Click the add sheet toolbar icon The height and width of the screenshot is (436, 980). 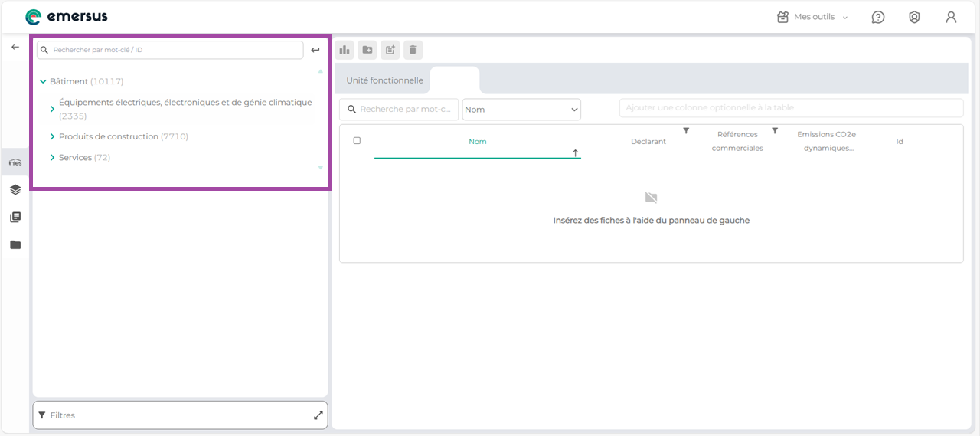pyautogui.click(x=390, y=50)
